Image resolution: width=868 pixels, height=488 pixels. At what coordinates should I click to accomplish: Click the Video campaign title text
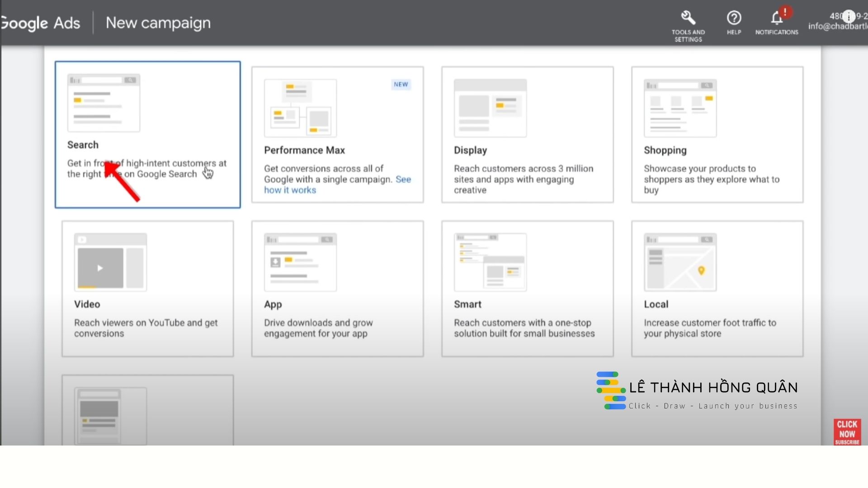click(x=87, y=304)
